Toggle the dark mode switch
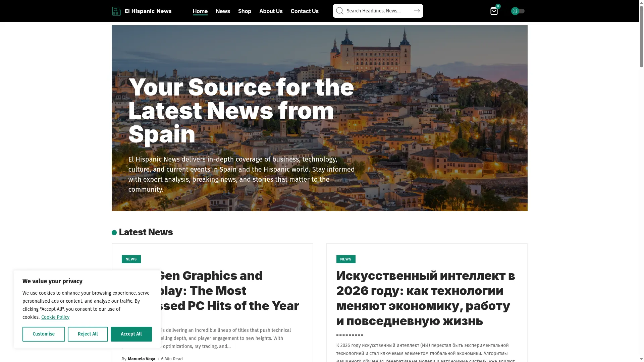 pos(518,11)
